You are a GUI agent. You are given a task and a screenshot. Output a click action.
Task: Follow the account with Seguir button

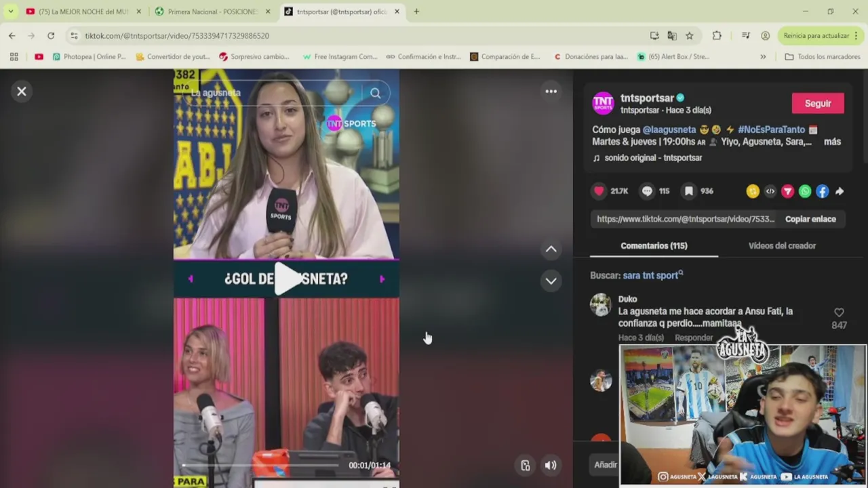818,103
